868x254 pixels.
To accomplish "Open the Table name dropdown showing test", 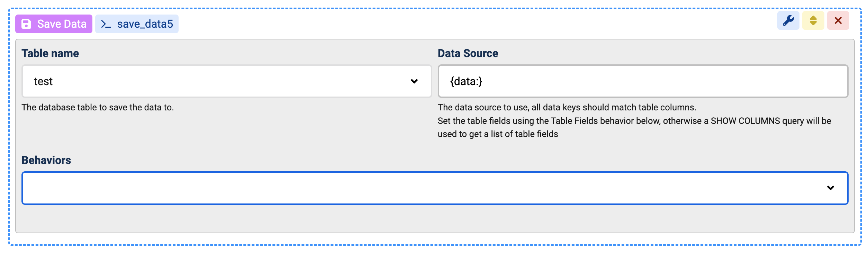I will (221, 81).
